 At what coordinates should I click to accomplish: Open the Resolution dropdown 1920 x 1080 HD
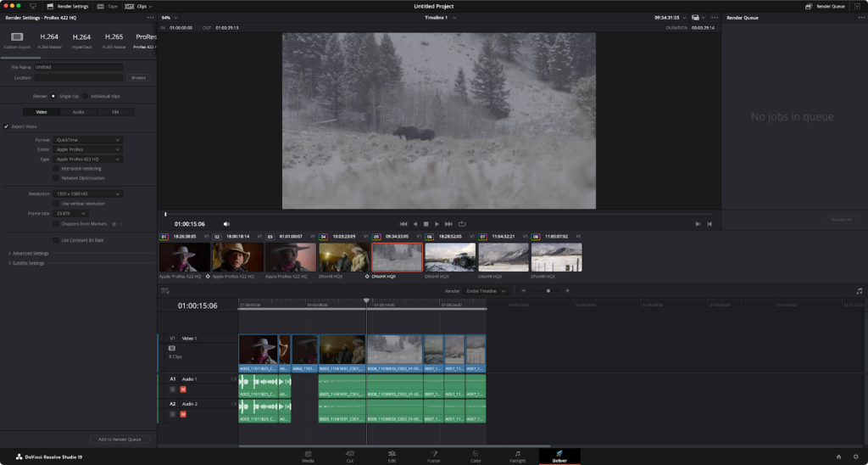pos(88,193)
